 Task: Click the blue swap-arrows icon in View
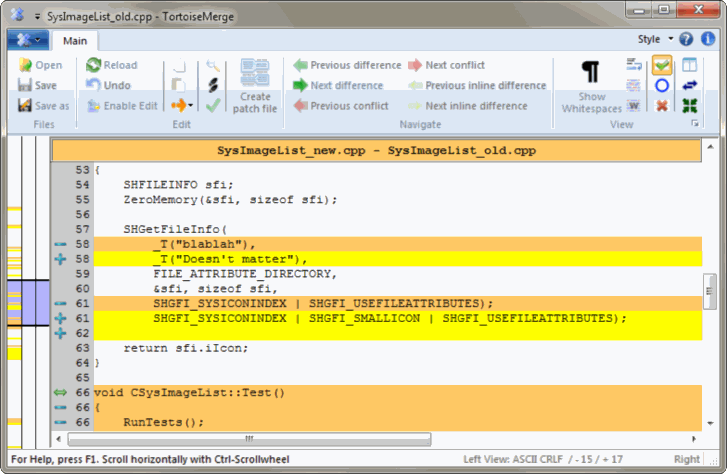pyautogui.click(x=689, y=86)
